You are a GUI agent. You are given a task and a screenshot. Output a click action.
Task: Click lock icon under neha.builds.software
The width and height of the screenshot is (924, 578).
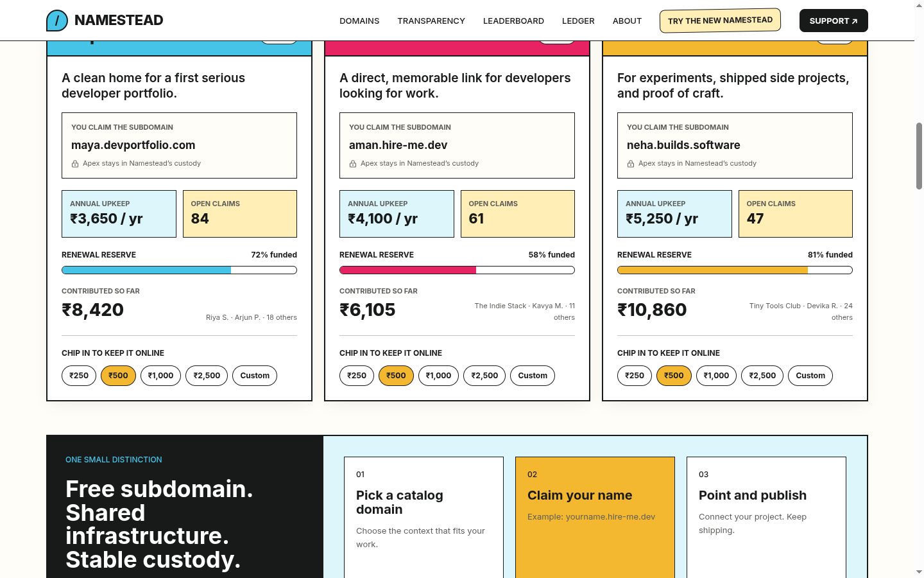pos(631,164)
